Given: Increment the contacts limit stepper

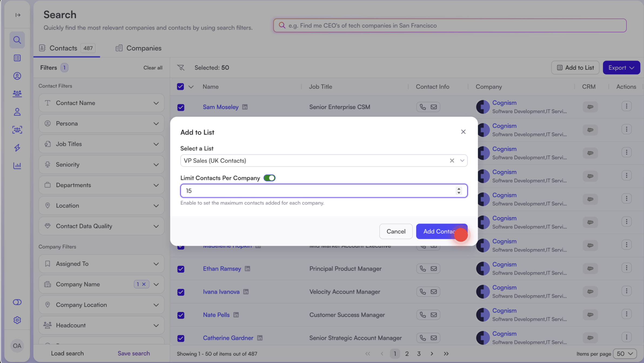Looking at the screenshot, I should (459, 189).
